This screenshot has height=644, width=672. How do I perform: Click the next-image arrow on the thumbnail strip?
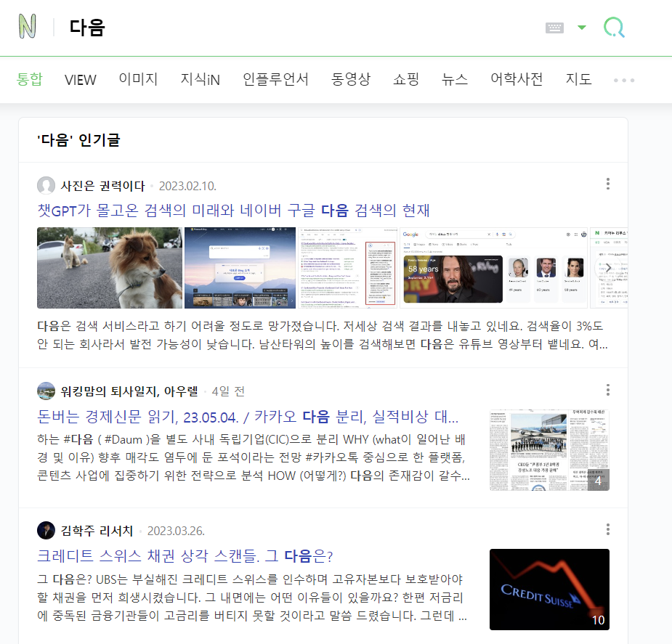tap(608, 268)
